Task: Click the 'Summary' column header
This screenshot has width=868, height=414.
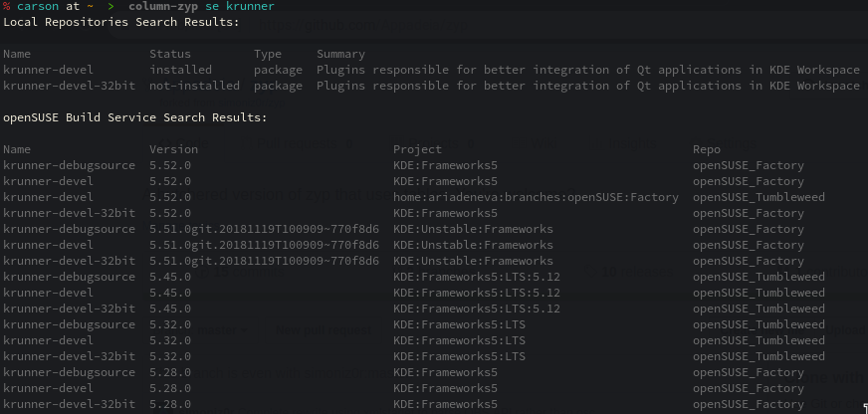Action: [x=341, y=55]
